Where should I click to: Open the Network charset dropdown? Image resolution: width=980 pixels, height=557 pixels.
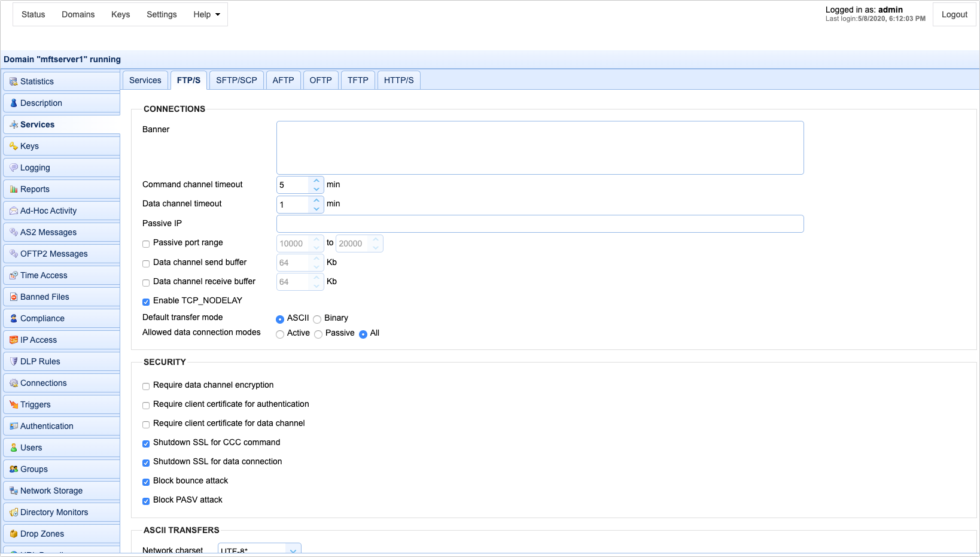coord(258,550)
